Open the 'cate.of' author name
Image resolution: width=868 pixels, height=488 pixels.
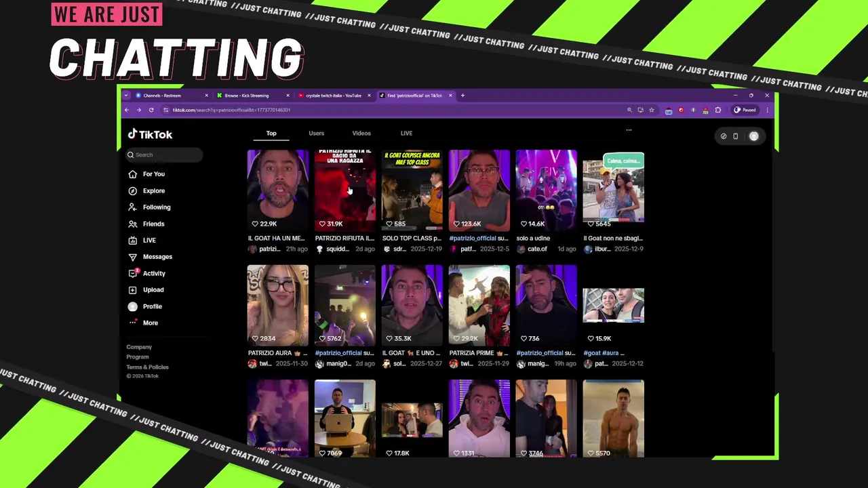[x=537, y=249]
